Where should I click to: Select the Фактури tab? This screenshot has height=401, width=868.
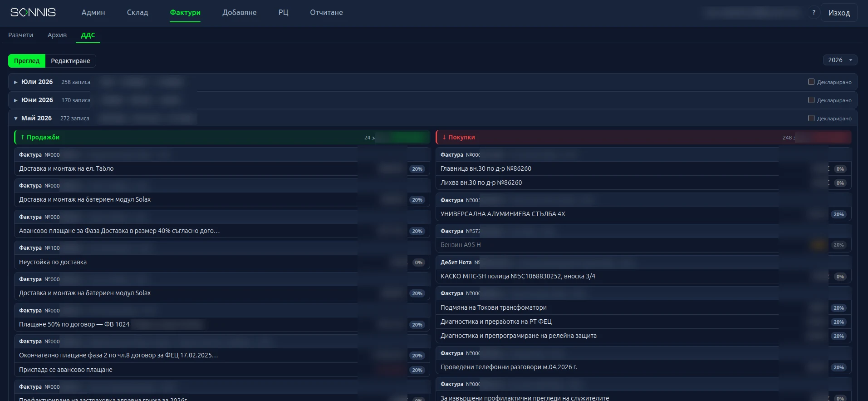coord(185,13)
